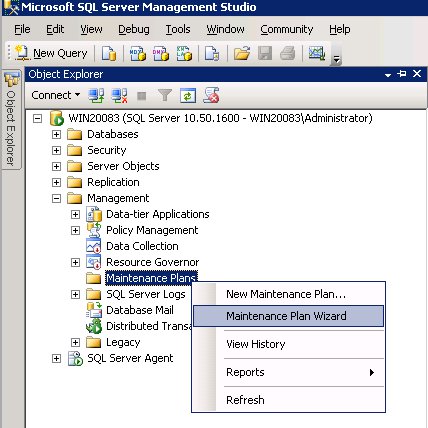Click the Open File folder icon

(x=242, y=53)
